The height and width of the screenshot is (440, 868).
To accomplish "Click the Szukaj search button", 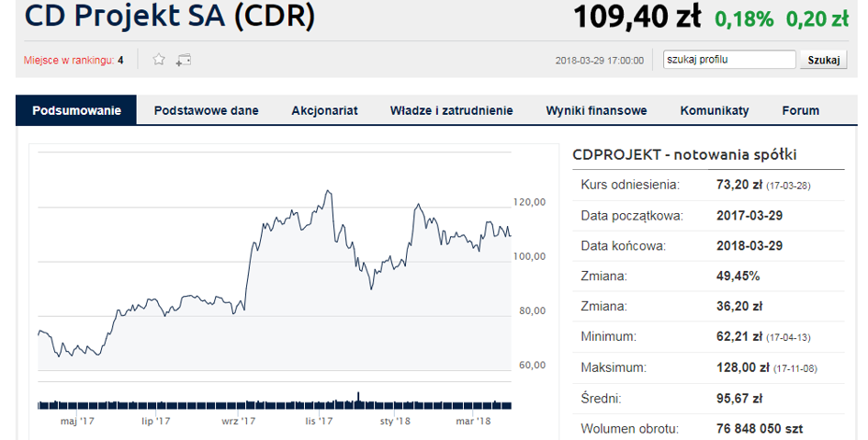I will tap(824, 60).
